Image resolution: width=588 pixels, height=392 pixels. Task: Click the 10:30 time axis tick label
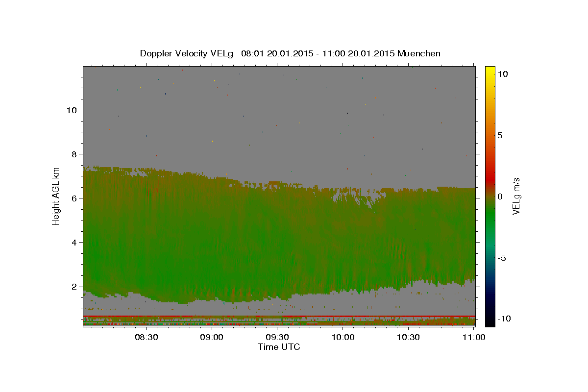point(408,337)
